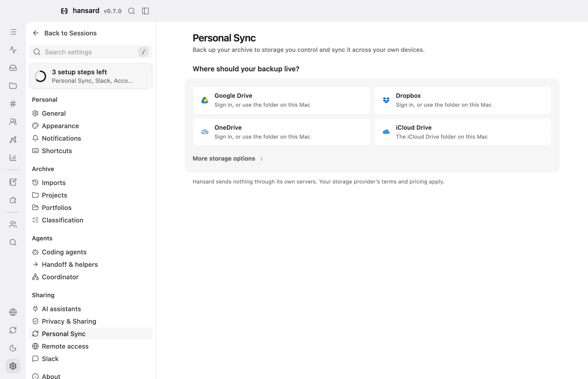Open Coordinator settings
The width and height of the screenshot is (588, 379).
[x=91, y=277]
